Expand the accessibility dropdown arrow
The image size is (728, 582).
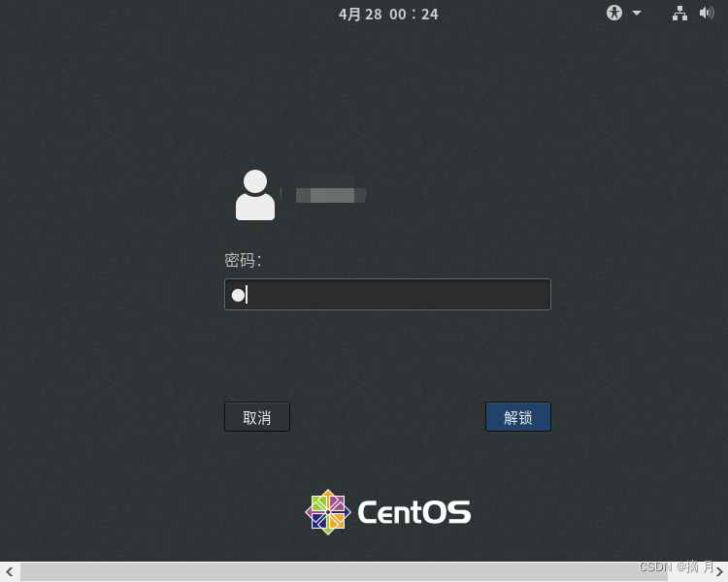[x=637, y=13]
